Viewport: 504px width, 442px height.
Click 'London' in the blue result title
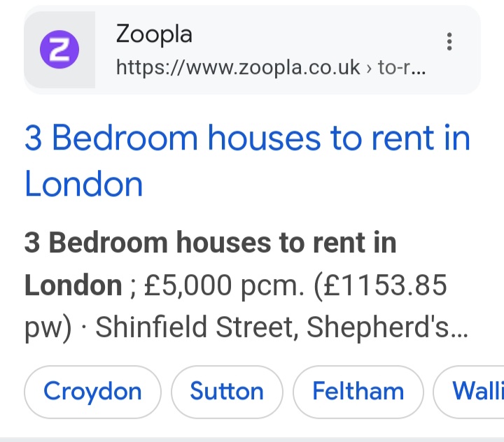click(x=84, y=185)
